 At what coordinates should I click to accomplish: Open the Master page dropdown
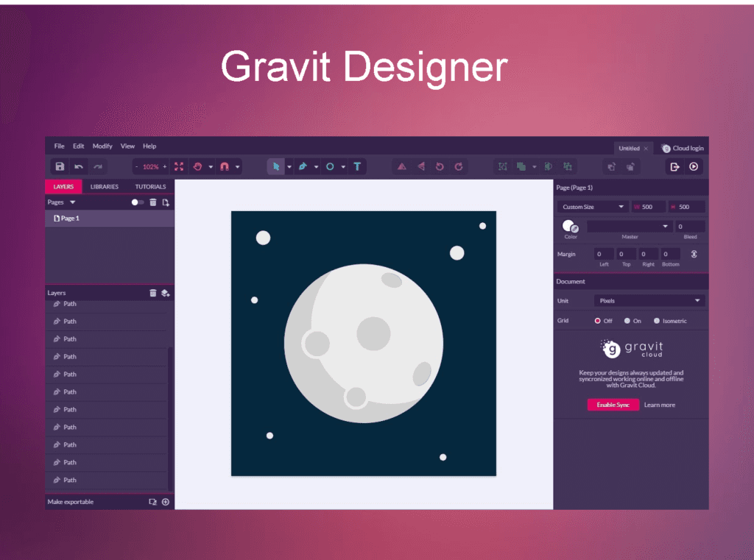(x=629, y=227)
